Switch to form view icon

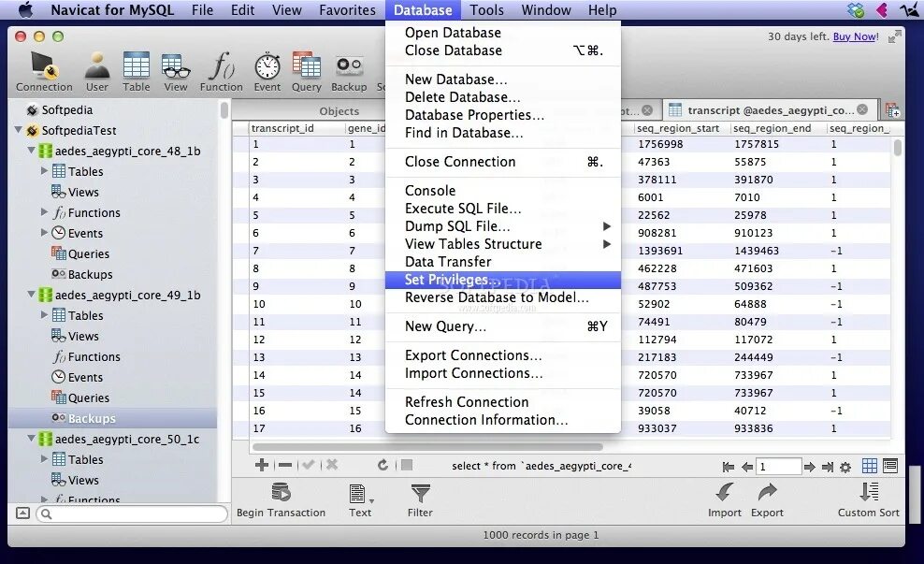coord(890,466)
